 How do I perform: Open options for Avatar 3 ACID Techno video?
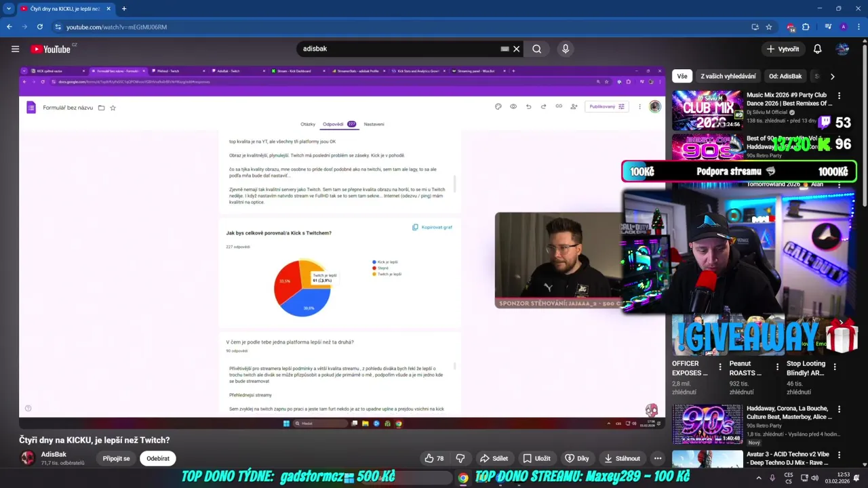click(x=839, y=455)
